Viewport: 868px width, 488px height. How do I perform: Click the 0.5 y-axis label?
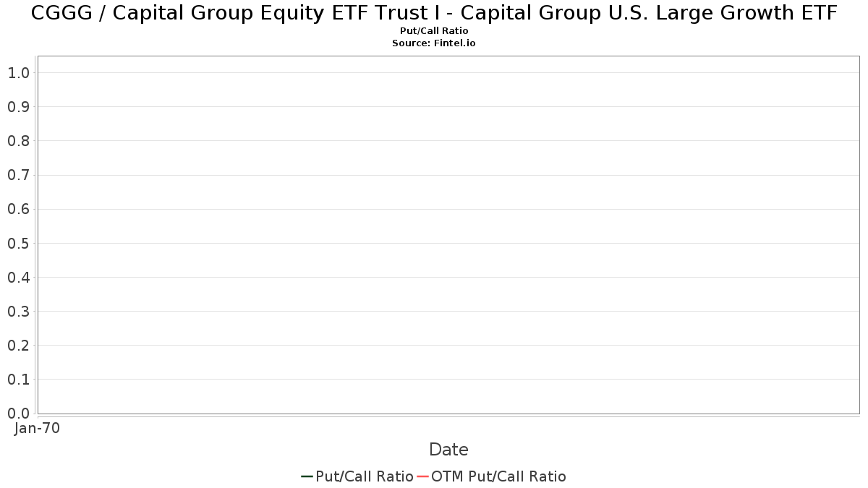coord(18,243)
